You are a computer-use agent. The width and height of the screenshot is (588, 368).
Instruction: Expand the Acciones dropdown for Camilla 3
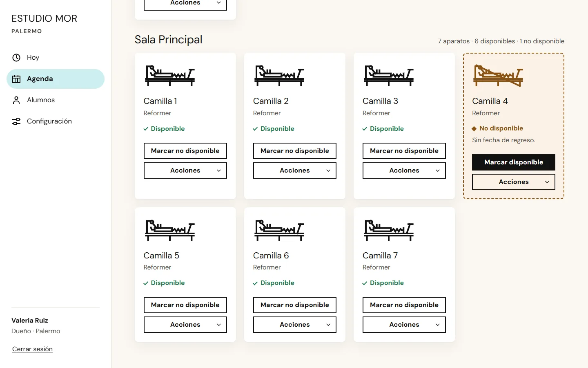[404, 171]
